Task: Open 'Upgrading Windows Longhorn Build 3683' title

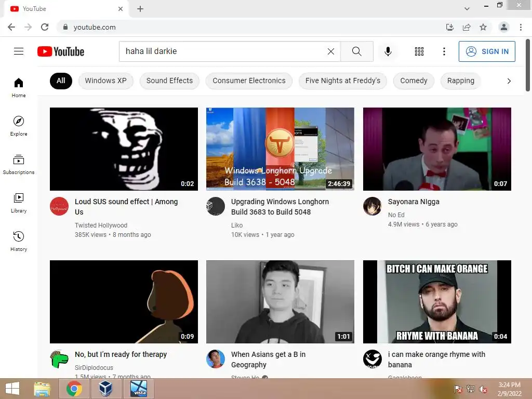Action: tap(280, 207)
